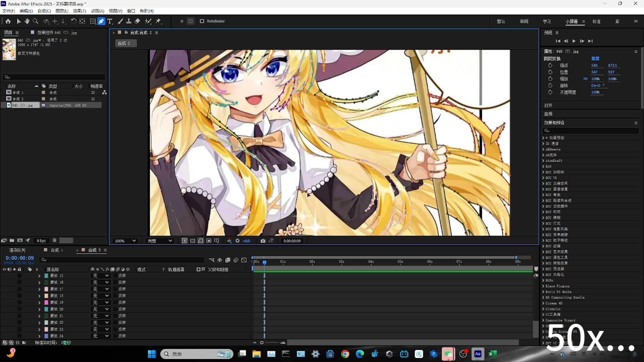Open the viewer resolution dropdown
Image resolution: width=644 pixels, height=362 pixels.
pos(160,241)
